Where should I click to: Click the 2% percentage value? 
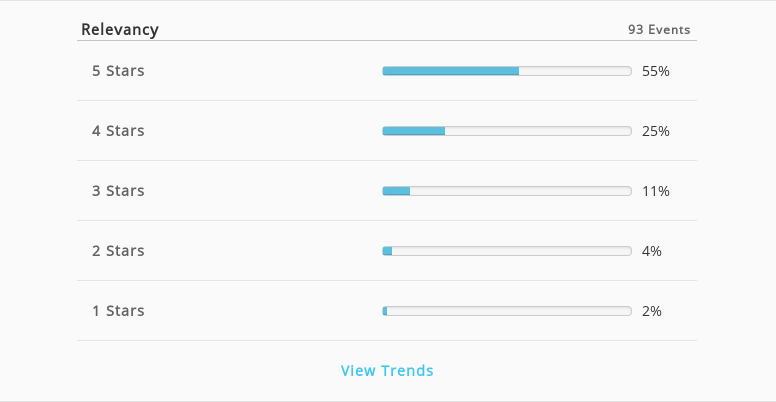(652, 311)
